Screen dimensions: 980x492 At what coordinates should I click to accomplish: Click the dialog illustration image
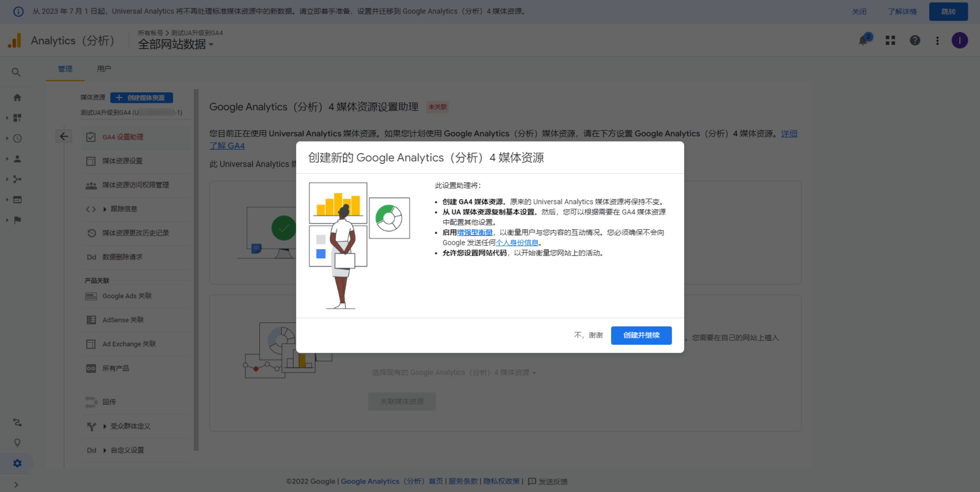[x=360, y=246]
